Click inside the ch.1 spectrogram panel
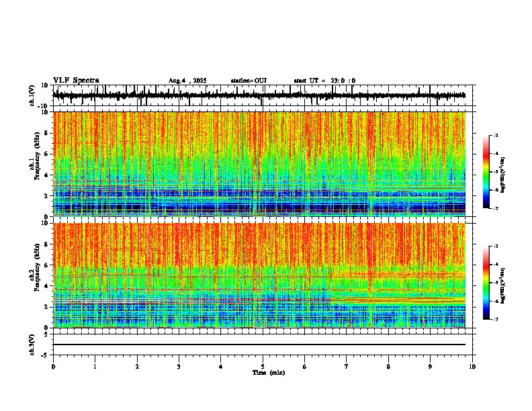Viewport: 532px width, 411px height. click(x=259, y=164)
